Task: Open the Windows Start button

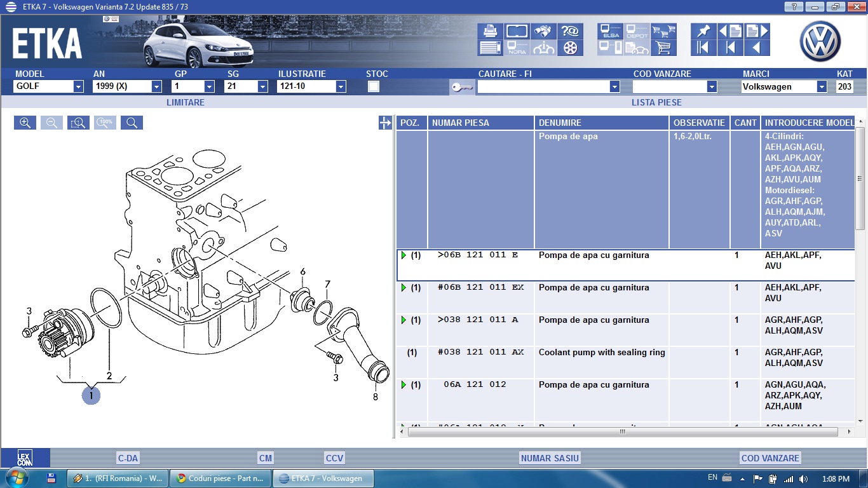Action: click(17, 478)
